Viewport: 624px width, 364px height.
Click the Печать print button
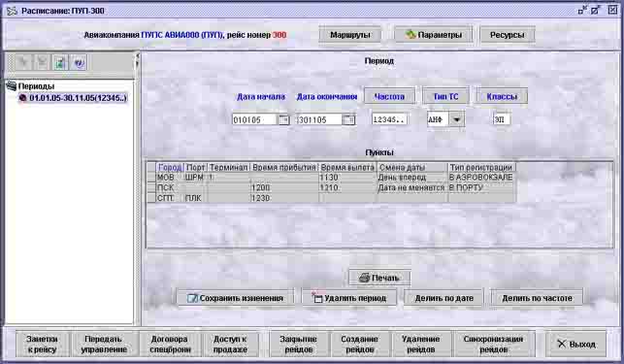(x=379, y=278)
